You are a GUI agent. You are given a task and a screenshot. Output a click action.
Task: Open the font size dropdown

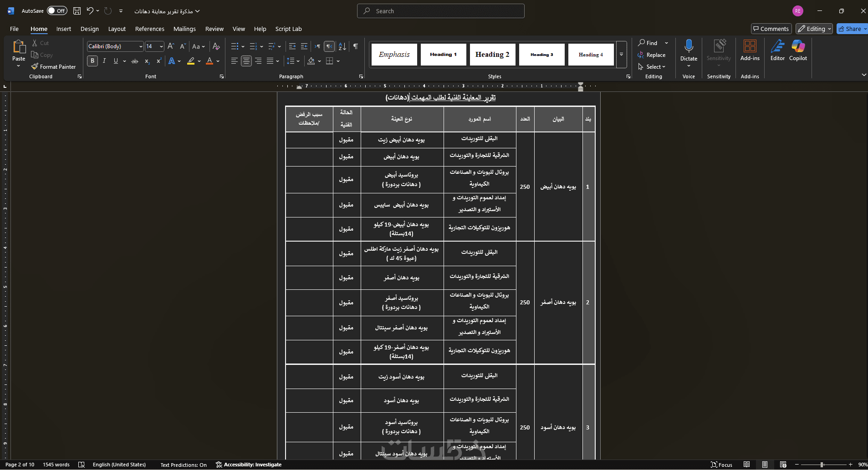[161, 46]
